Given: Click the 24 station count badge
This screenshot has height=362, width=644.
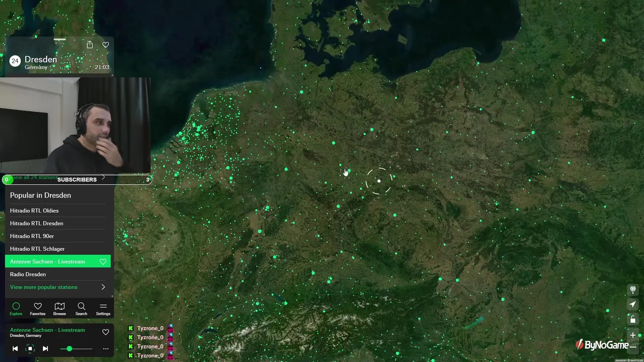Looking at the screenshot, I should [15, 61].
